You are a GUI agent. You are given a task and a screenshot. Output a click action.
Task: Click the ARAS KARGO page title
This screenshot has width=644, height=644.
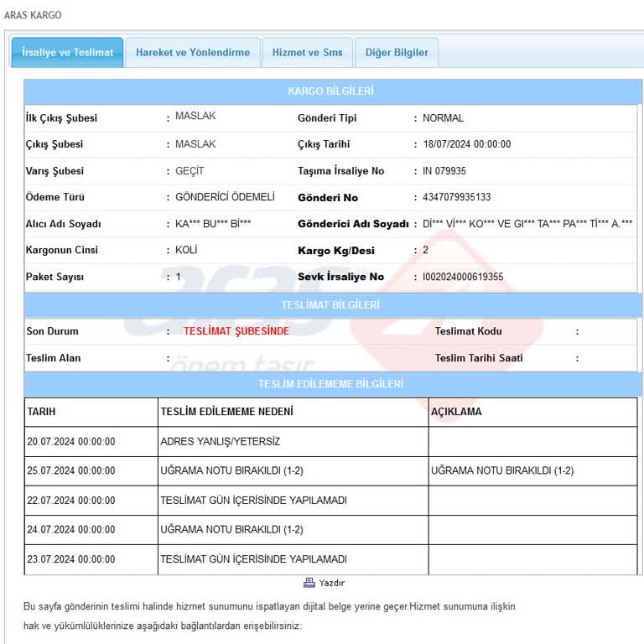33,15
